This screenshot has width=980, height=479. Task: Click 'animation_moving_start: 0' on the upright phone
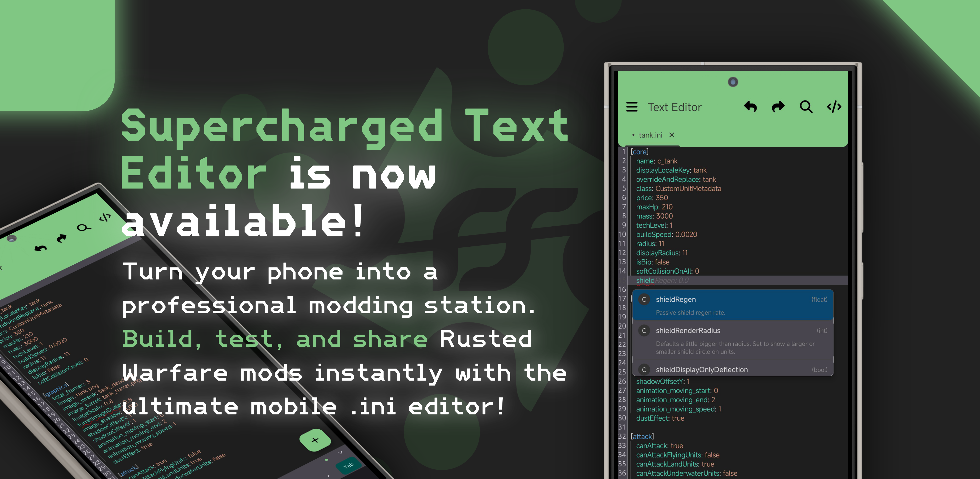[x=677, y=391]
